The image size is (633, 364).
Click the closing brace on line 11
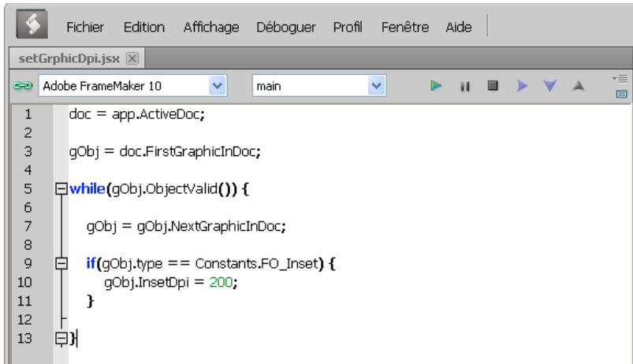90,301
